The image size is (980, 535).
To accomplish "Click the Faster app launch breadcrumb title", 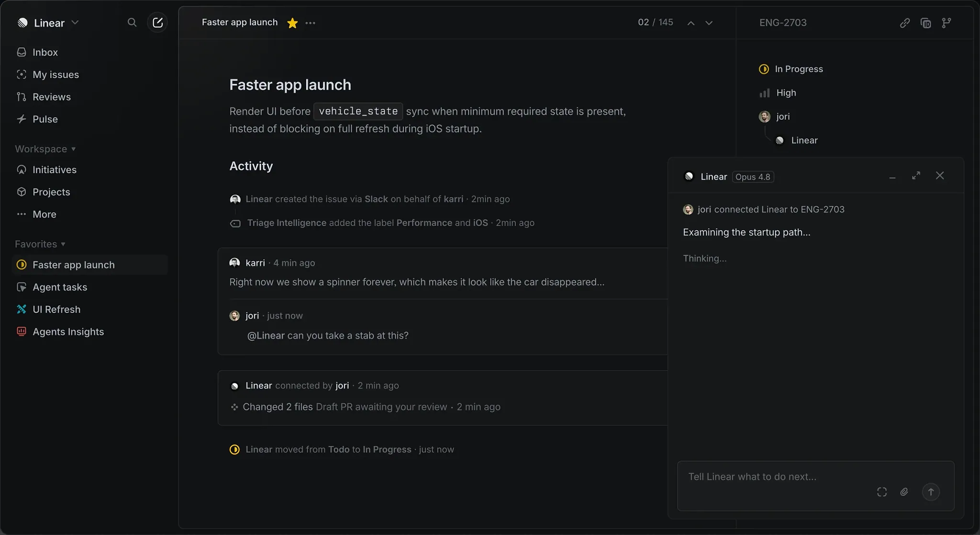I will tap(239, 22).
